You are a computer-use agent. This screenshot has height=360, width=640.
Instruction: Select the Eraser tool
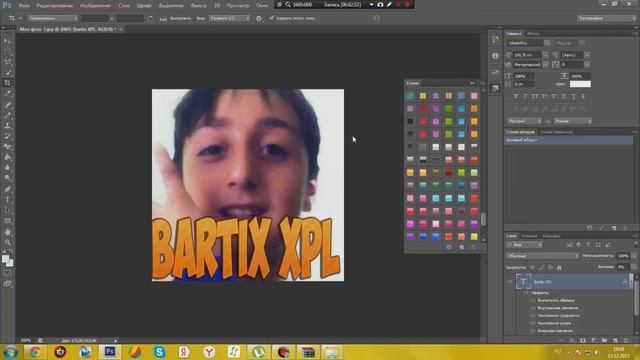click(x=7, y=147)
